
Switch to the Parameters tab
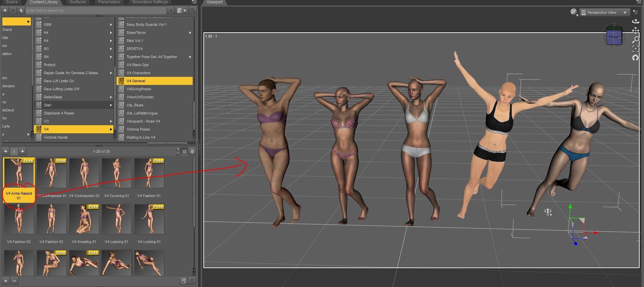(x=109, y=2)
